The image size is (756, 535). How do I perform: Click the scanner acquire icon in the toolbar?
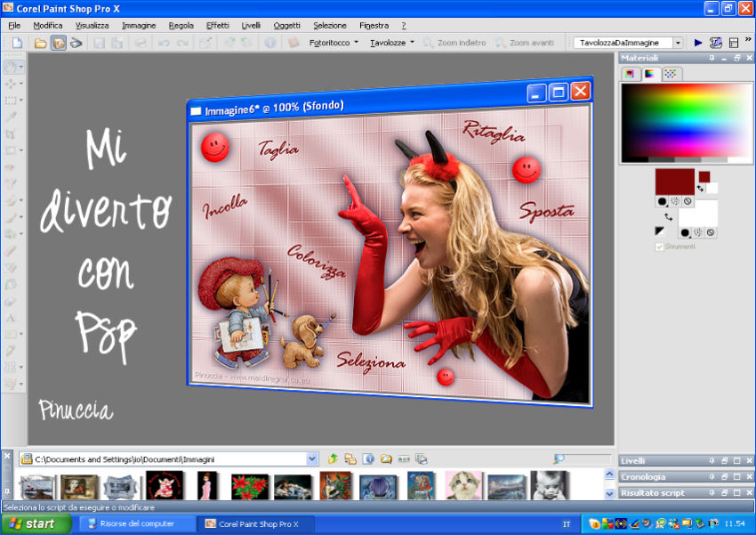[x=76, y=43]
